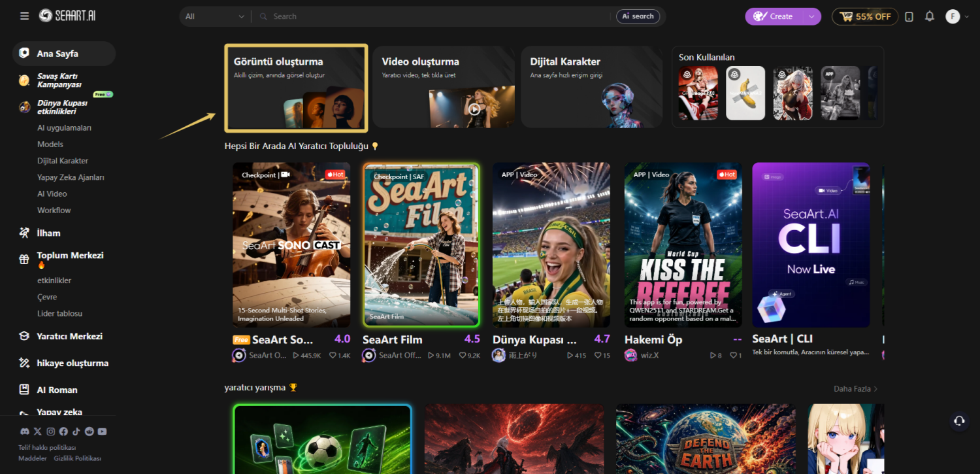Image resolution: width=980 pixels, height=474 pixels.
Task: Open the Dijital Karakter quick-access card
Action: point(592,87)
